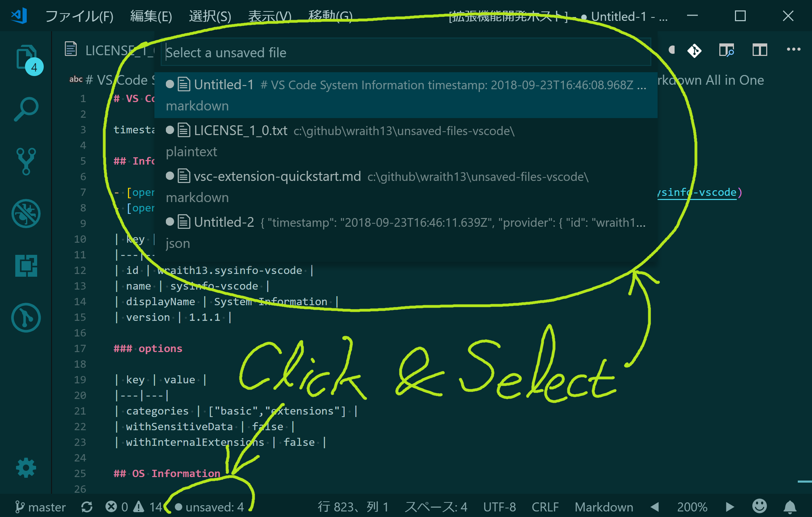812x517 pixels.
Task: Click inside the Select a unsaved file input
Action: point(405,53)
